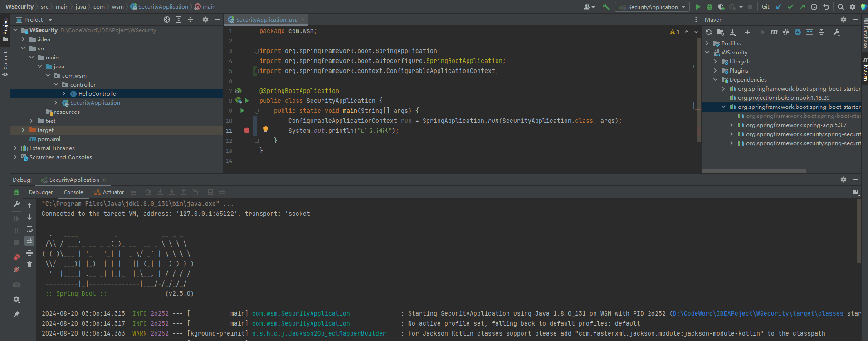The width and height of the screenshot is (868, 341).
Task: Switch to the Debugger tab
Action: 41,192
